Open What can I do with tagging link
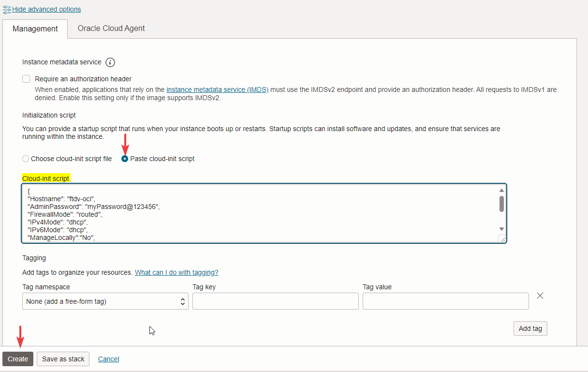The image size is (588, 372). click(176, 272)
